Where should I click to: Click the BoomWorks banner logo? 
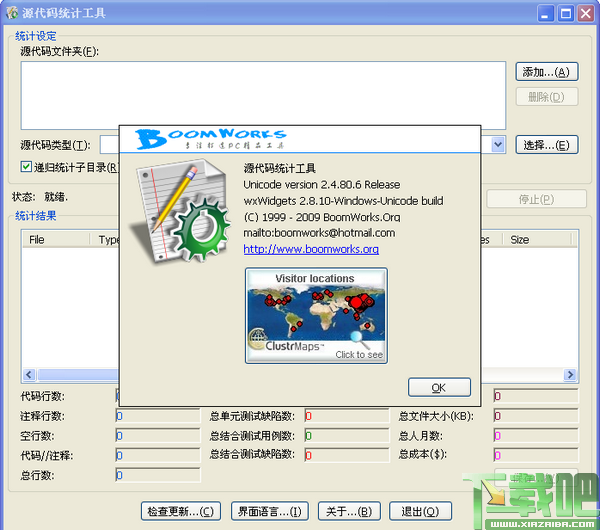210,139
